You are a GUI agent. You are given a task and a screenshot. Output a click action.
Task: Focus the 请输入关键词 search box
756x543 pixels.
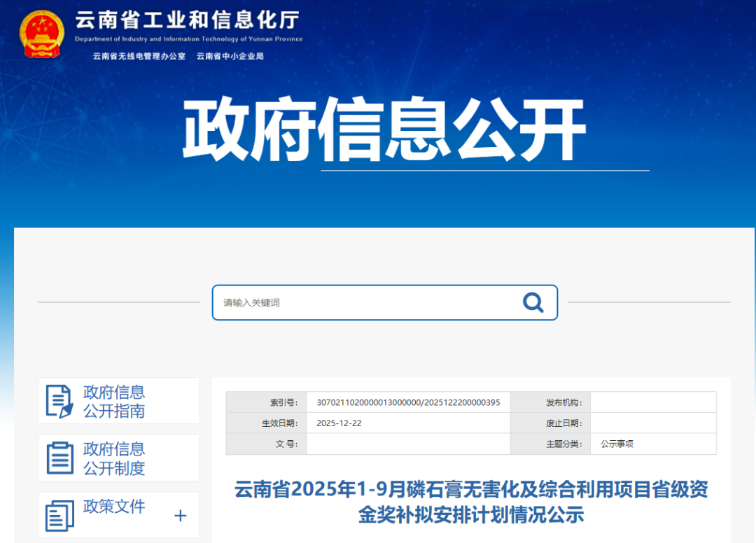click(x=364, y=302)
